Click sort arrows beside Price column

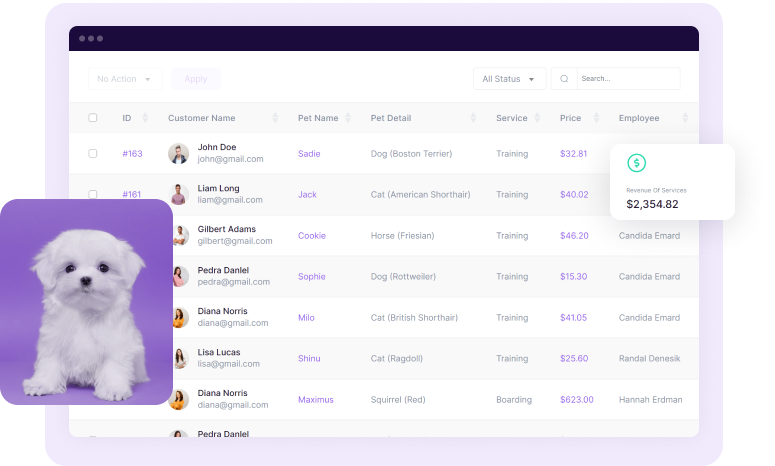[x=596, y=118]
